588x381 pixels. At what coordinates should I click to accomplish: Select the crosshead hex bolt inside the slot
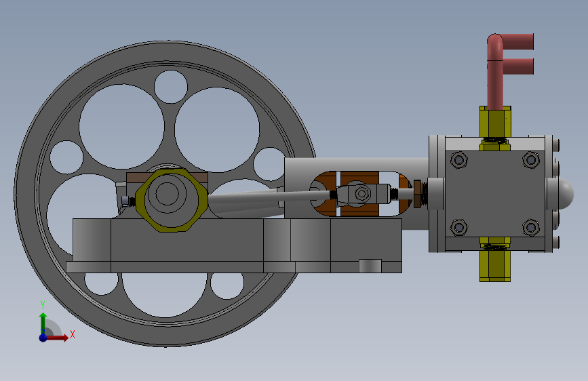(x=362, y=194)
